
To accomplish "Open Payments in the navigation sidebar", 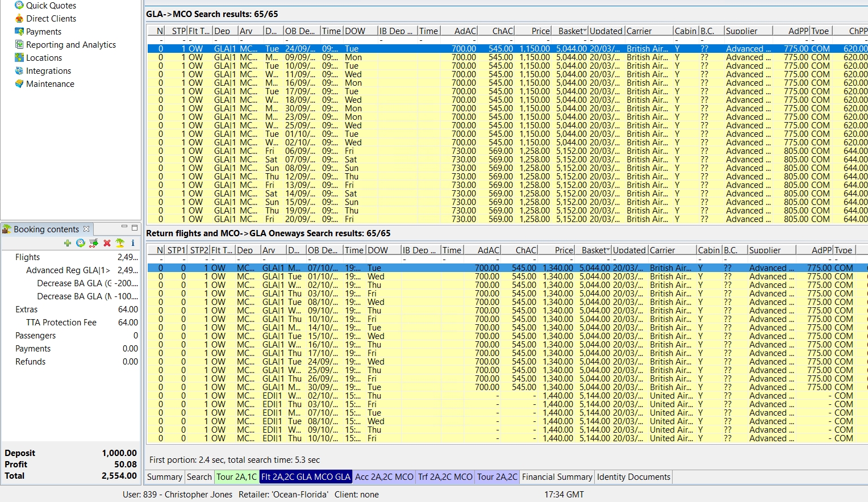I will pyautogui.click(x=43, y=32).
